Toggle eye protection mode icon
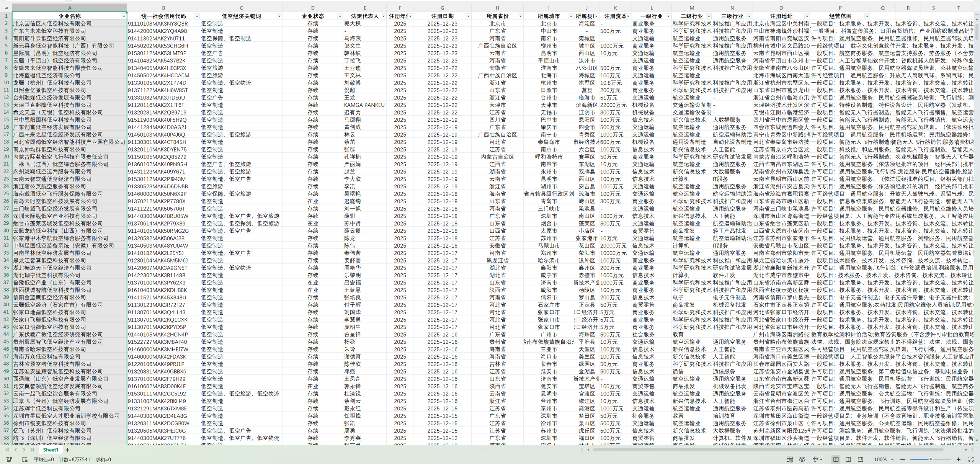 click(802, 459)
